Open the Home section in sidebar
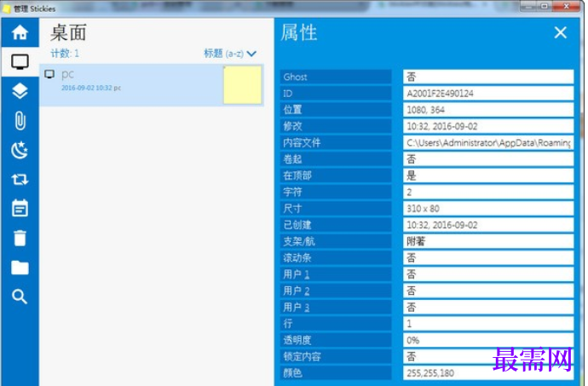 pos(20,32)
